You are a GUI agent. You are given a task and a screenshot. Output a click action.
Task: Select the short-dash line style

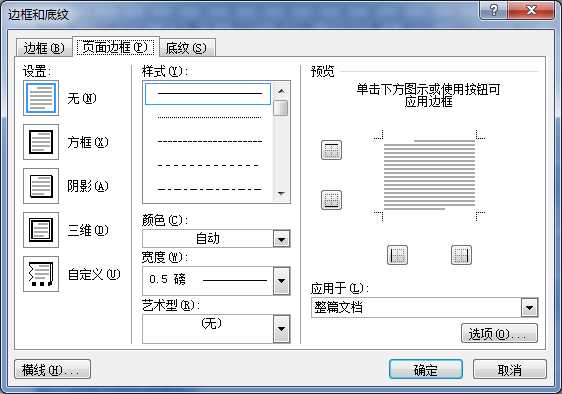[209, 141]
